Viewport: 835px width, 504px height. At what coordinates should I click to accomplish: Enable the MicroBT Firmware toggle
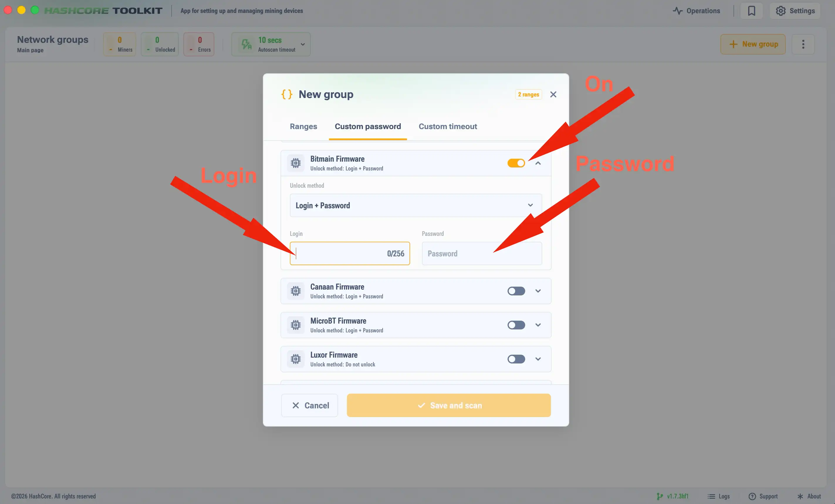click(516, 325)
